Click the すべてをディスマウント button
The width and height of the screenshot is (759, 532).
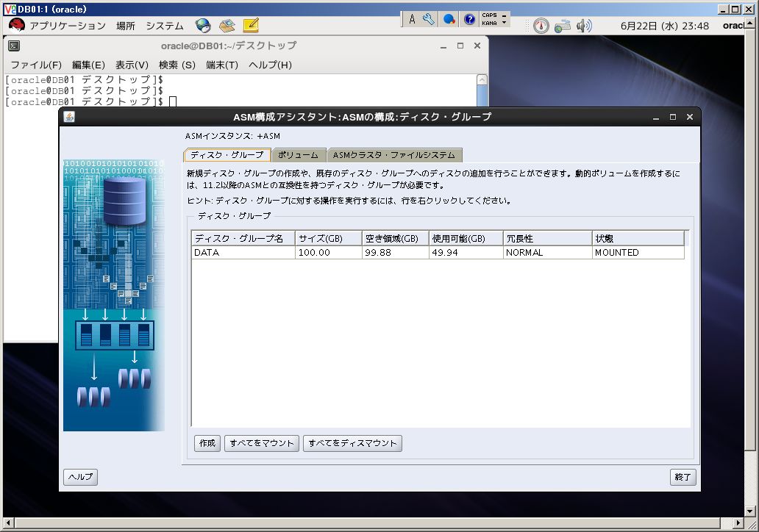(352, 443)
